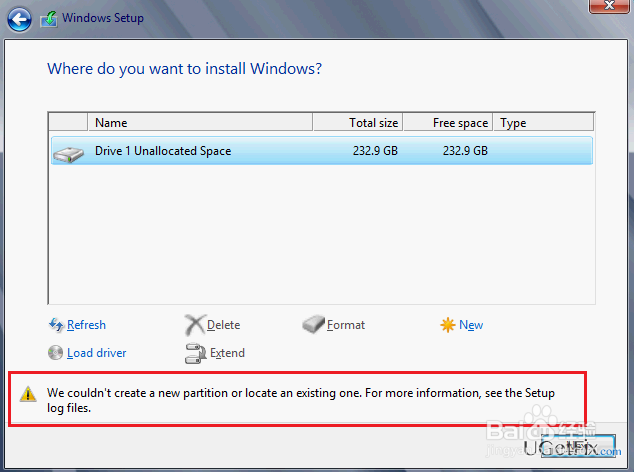This screenshot has height=472, width=634.
Task: Click the 232.9 GB total size value
Action: click(x=375, y=151)
